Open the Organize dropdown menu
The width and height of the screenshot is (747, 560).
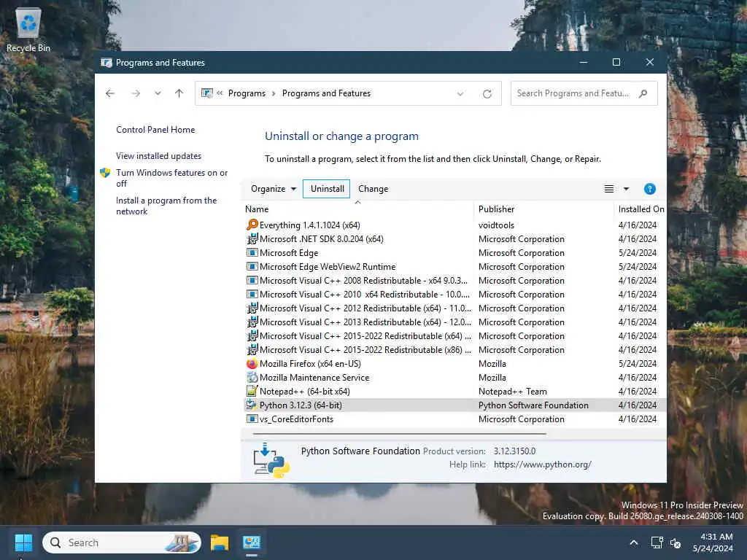(274, 189)
